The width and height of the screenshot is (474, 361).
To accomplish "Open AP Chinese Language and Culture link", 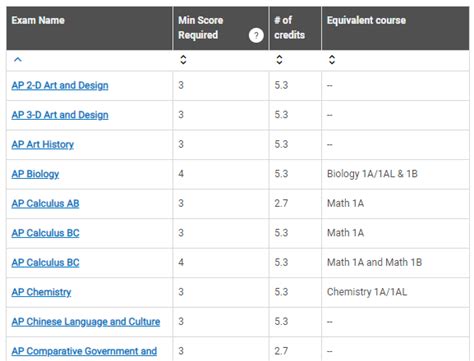I will pos(86,321).
